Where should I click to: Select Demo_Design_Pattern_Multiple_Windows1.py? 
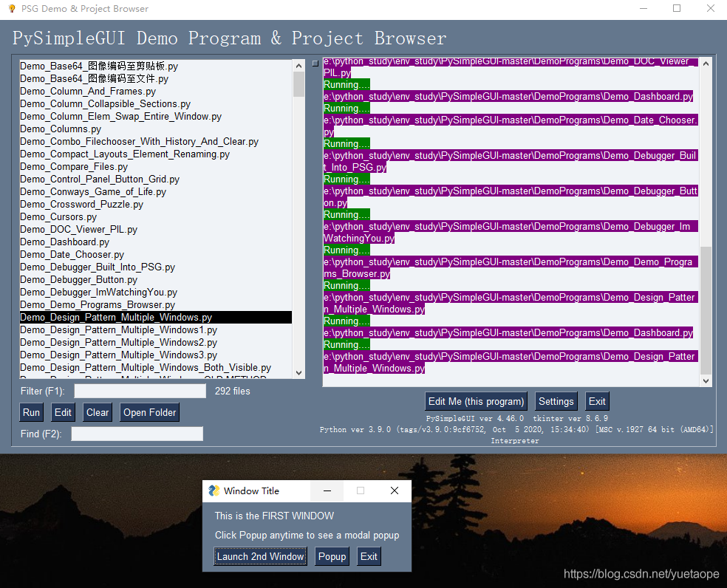[156, 329]
